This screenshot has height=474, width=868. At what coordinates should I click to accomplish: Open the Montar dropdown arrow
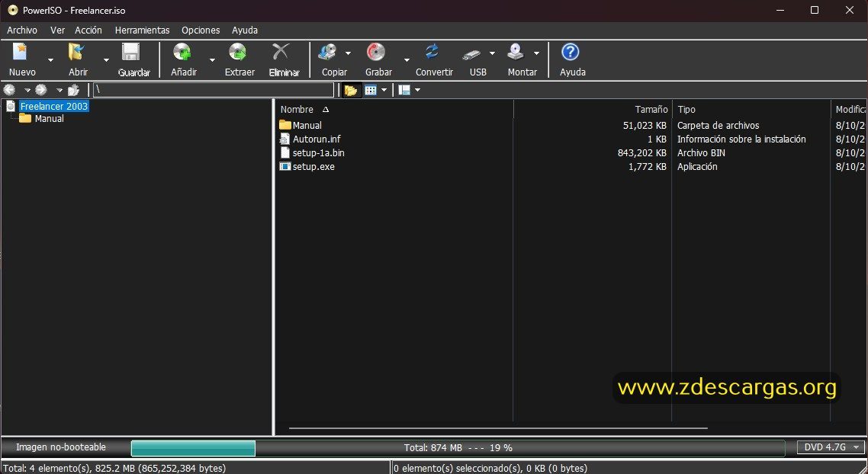click(x=536, y=53)
